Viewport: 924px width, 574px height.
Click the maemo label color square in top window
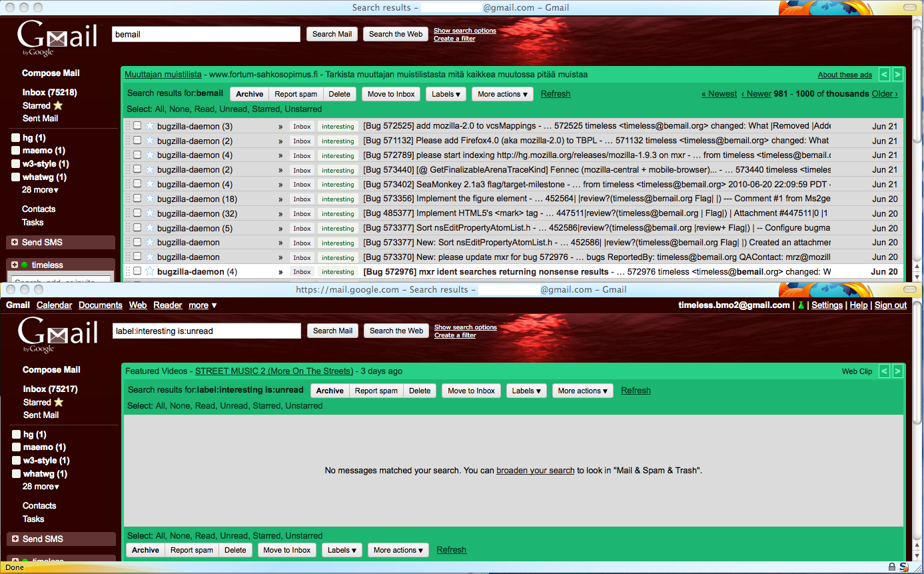[x=16, y=151]
